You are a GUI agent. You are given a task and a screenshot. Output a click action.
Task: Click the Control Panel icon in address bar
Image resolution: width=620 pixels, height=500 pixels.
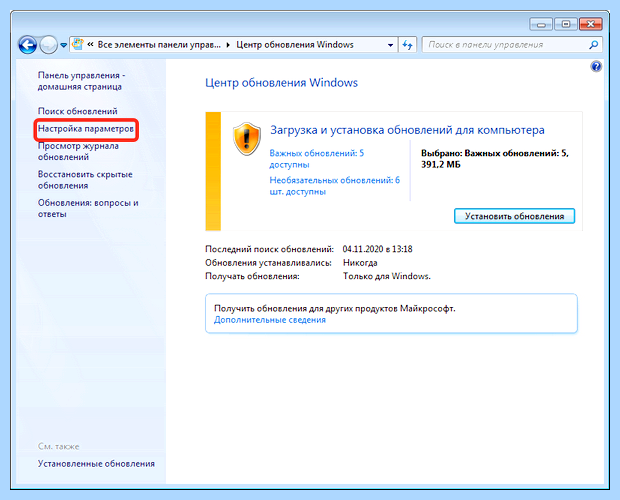pyautogui.click(x=78, y=44)
